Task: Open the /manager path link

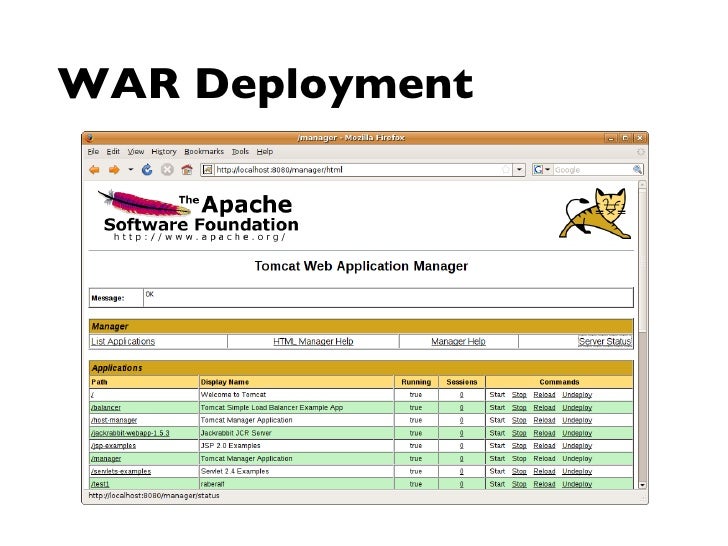Action: click(x=106, y=459)
